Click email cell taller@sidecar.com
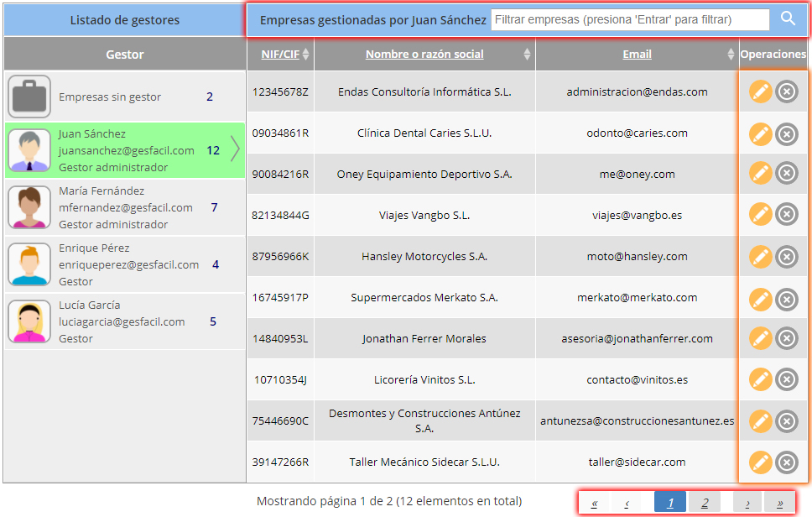Image resolution: width=812 pixels, height=517 pixels. pos(637,462)
